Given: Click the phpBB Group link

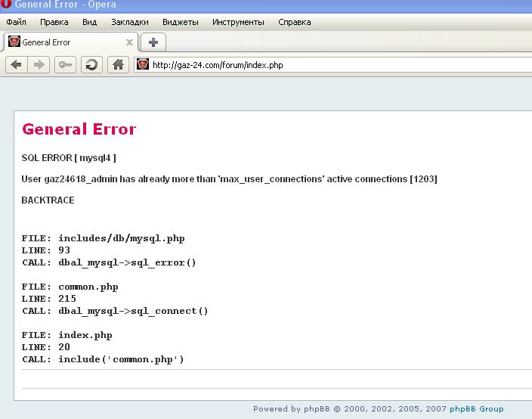Looking at the screenshot, I should click(476, 409).
